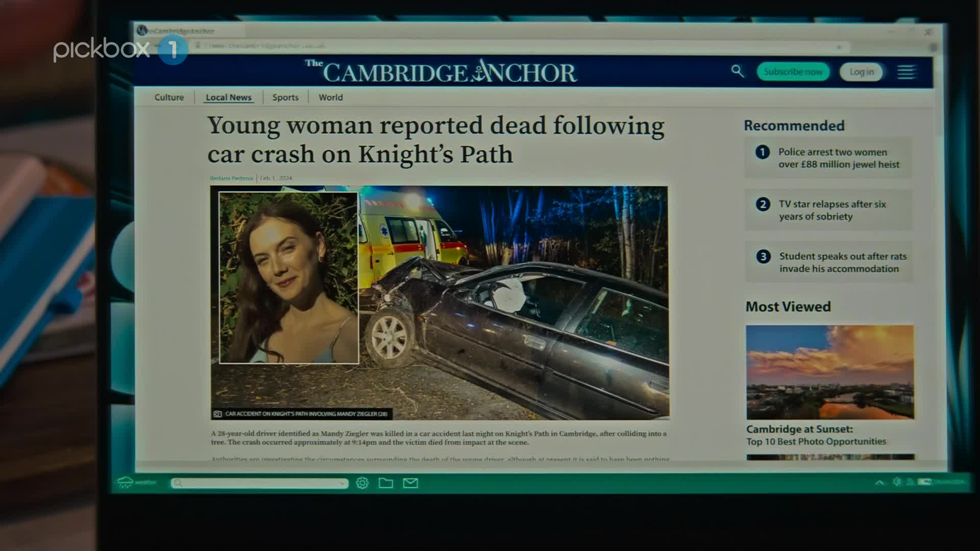The height and width of the screenshot is (551, 980).
Task: Open the taskbar folder icon
Action: click(x=386, y=483)
